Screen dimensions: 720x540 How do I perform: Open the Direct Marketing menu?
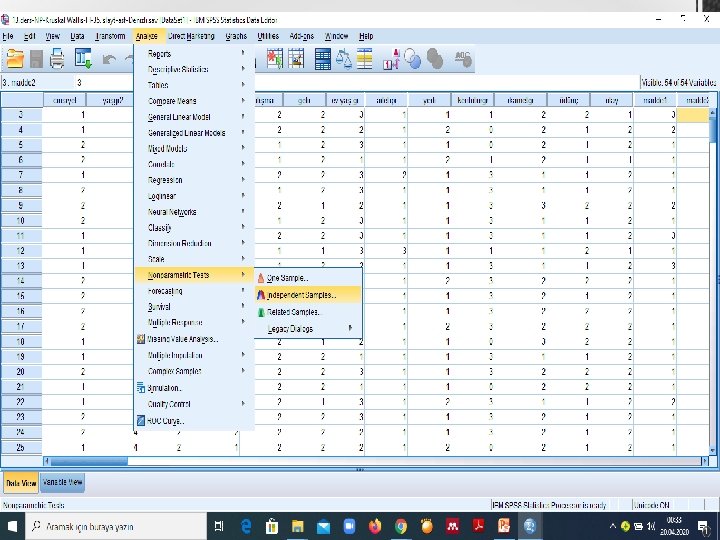click(x=191, y=36)
